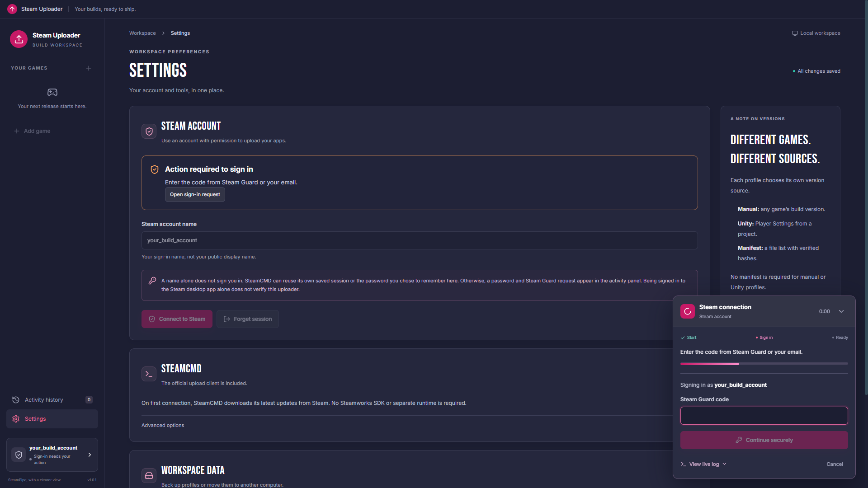The width and height of the screenshot is (868, 488).
Task: Click the Activity history count badge
Action: pyautogui.click(x=89, y=400)
